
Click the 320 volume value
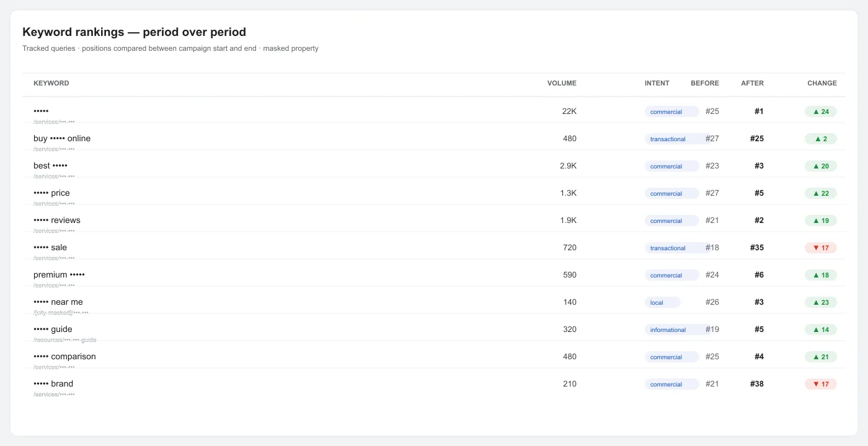[570, 330]
